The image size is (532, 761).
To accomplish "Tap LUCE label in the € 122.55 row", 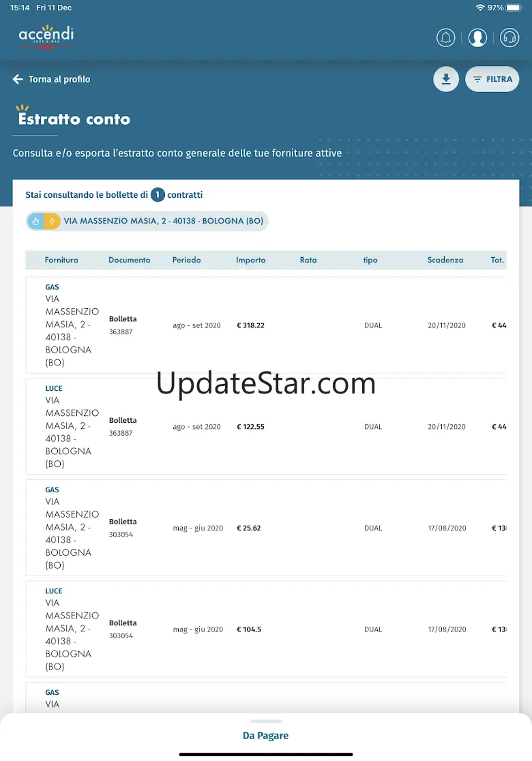I will 54,388.
